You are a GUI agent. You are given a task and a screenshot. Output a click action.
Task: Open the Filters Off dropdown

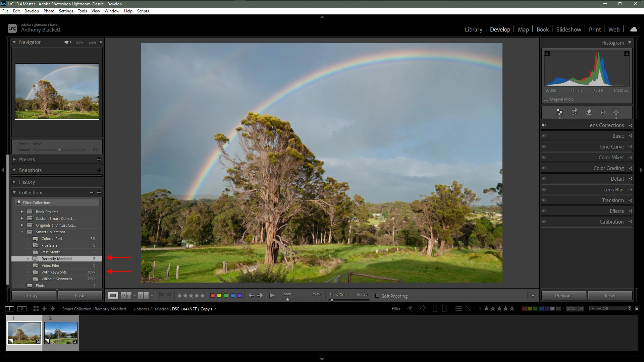pos(610,309)
